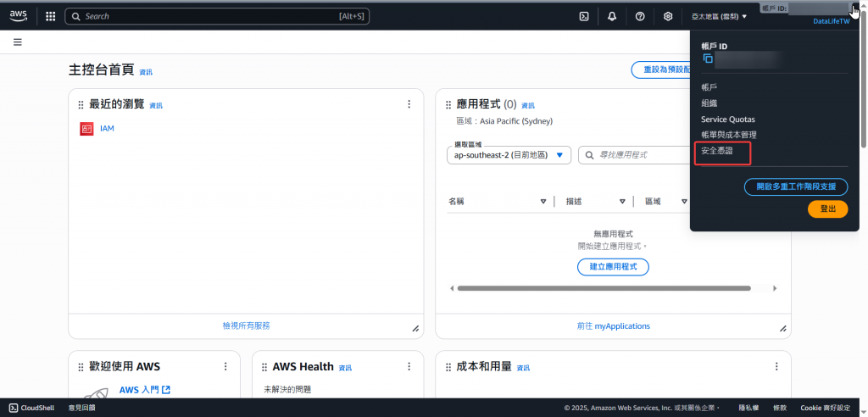Viewport: 868px width, 417px height.
Task: Open the 亞太地區 (雪梨) region dropdown
Action: point(719,17)
